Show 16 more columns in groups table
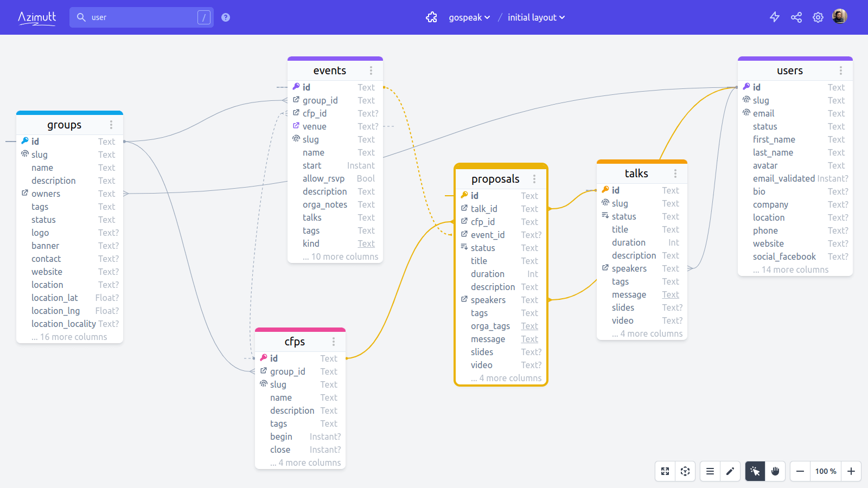This screenshot has width=868, height=488. click(69, 337)
